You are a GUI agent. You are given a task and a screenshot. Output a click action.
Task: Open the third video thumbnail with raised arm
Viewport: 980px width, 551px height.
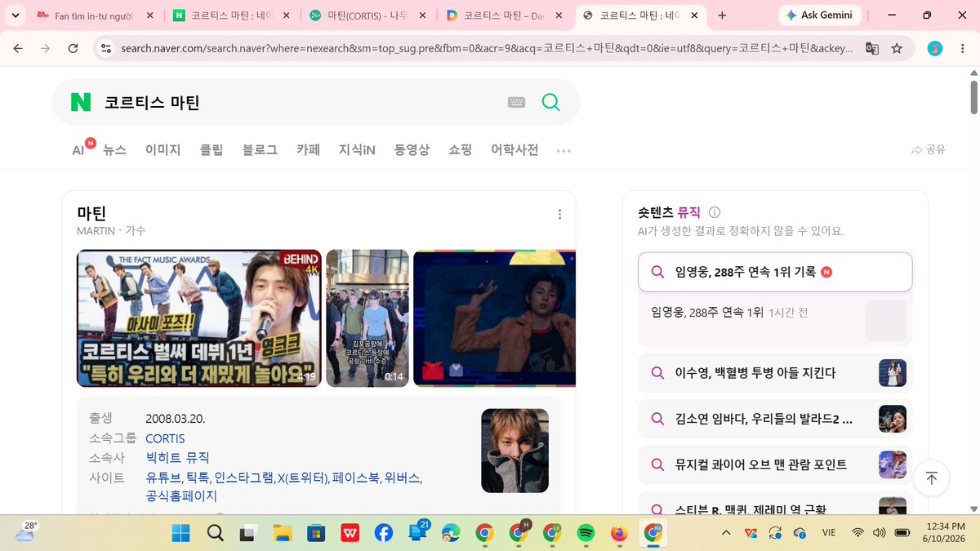click(495, 318)
